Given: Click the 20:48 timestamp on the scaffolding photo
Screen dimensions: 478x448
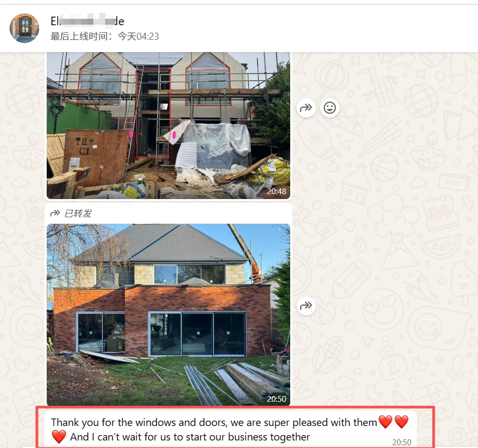Looking at the screenshot, I should pos(276,191).
